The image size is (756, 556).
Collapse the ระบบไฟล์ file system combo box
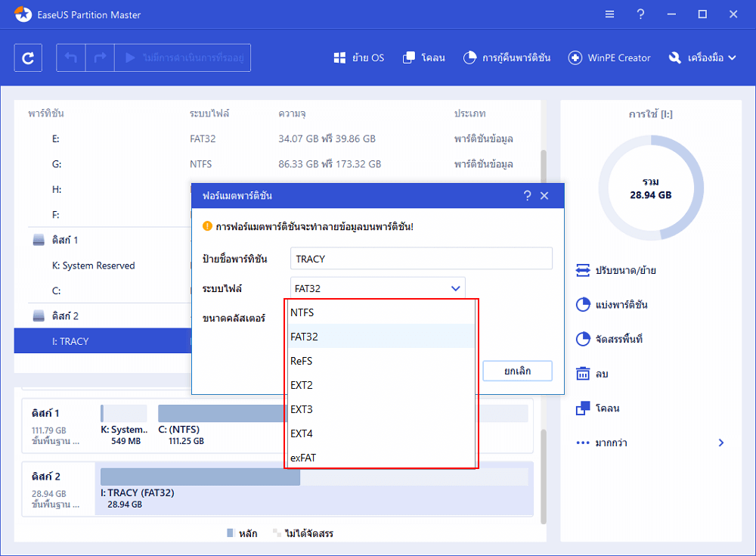(x=377, y=288)
